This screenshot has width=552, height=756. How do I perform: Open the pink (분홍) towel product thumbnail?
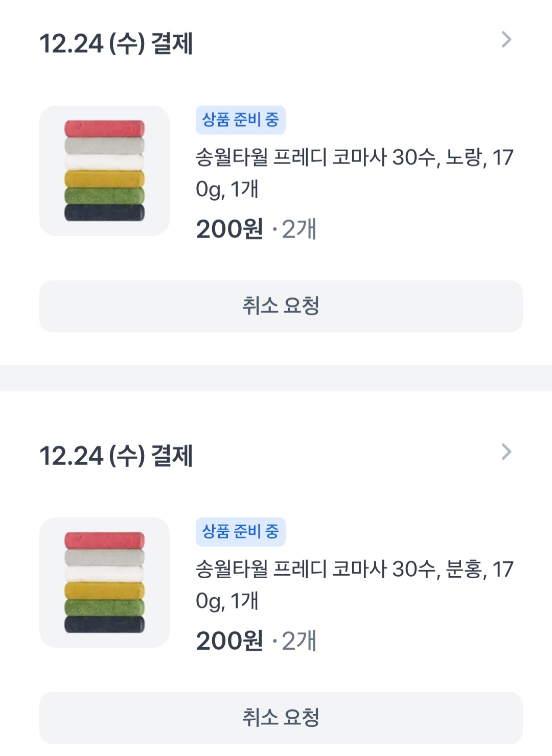tap(104, 582)
